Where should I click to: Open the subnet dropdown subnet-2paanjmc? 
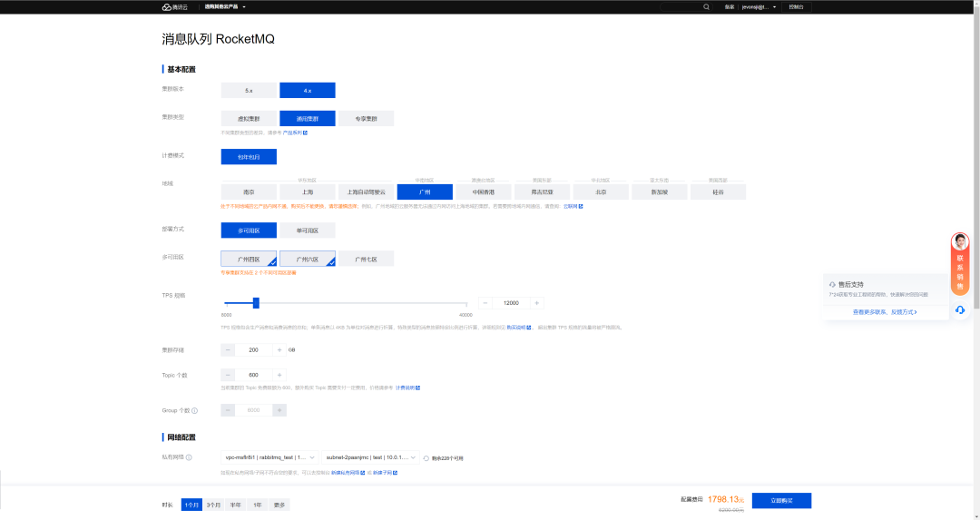pyautogui.click(x=370, y=457)
